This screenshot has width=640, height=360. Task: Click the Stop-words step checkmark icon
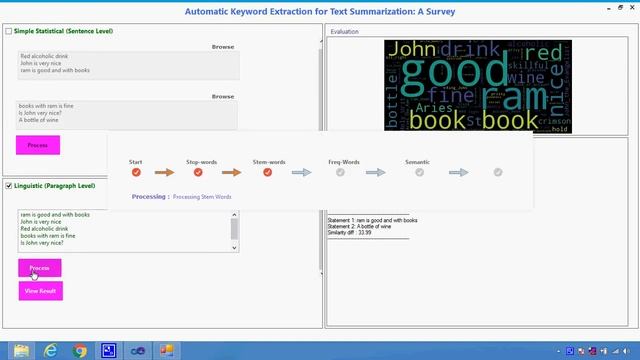(x=198, y=173)
